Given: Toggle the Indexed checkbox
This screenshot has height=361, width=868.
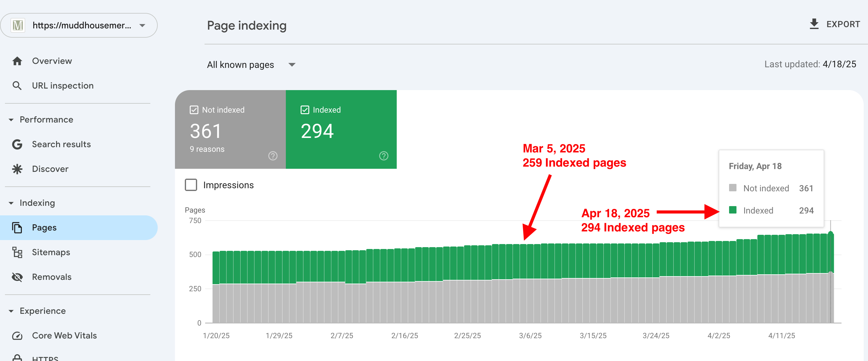Looking at the screenshot, I should 305,110.
